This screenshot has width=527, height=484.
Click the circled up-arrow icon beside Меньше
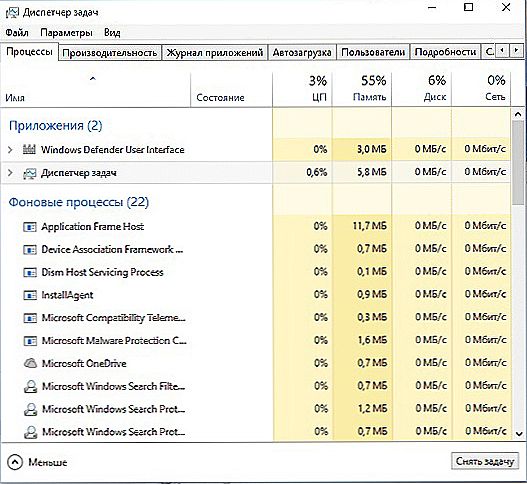pyautogui.click(x=14, y=462)
